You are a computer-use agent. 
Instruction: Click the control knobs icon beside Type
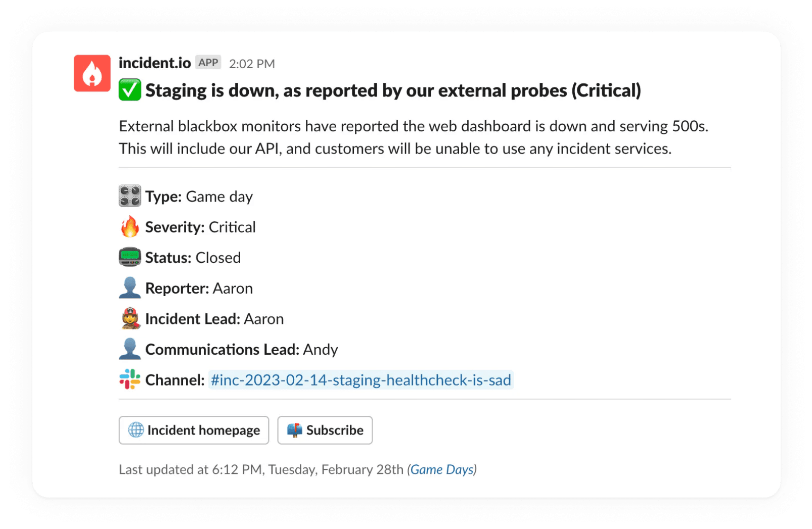pyautogui.click(x=130, y=196)
